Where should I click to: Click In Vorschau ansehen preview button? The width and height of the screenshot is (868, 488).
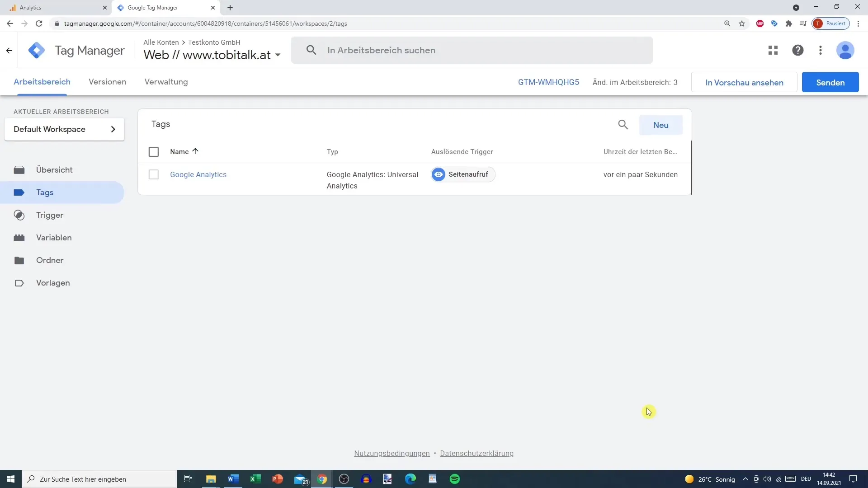(x=745, y=82)
